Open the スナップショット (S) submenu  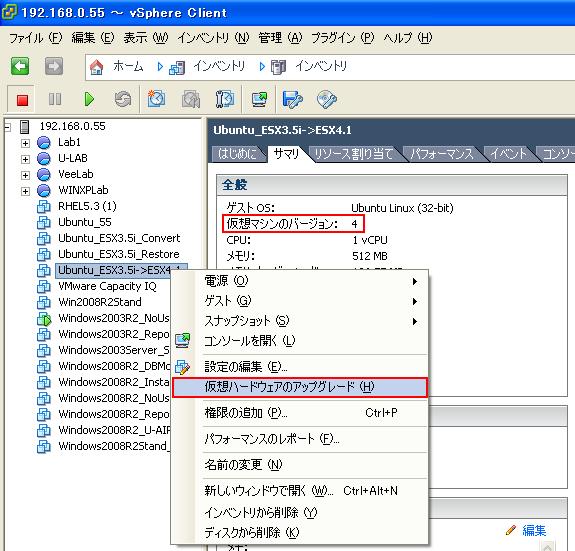[300, 321]
